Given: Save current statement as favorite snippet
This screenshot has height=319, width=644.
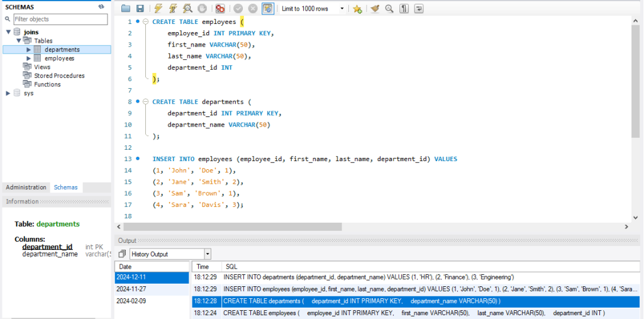Looking at the screenshot, I should click(357, 9).
